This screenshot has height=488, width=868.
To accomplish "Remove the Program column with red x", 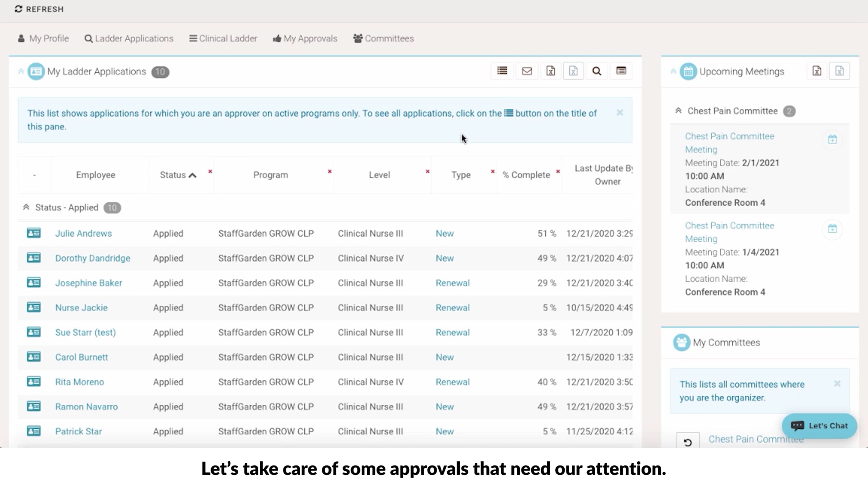I will (329, 171).
